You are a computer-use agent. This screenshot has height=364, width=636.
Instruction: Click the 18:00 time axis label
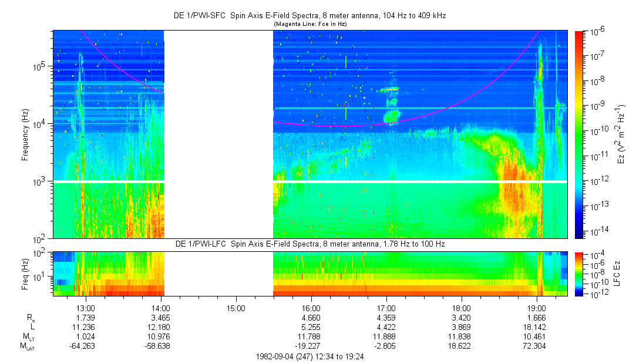[x=461, y=308]
